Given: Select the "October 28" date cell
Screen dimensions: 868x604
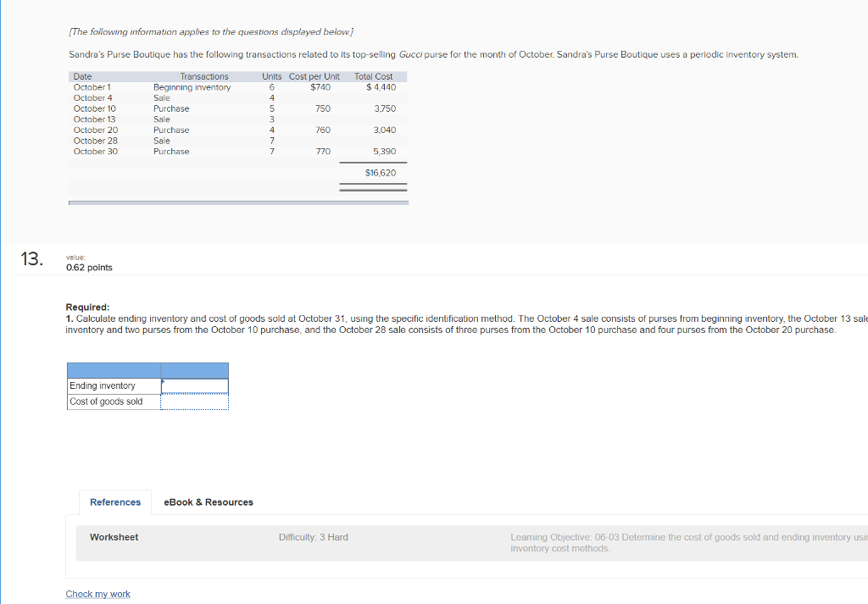Looking at the screenshot, I should (95, 141).
